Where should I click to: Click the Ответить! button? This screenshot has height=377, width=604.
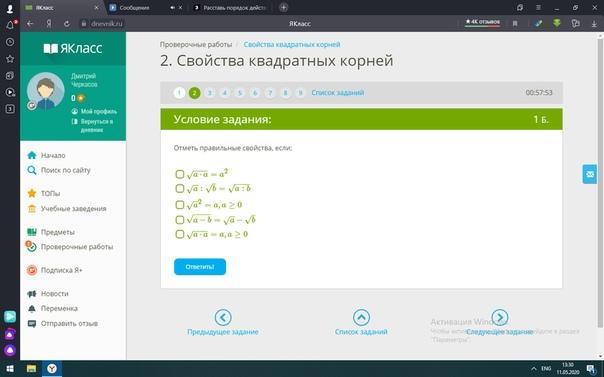[x=200, y=267]
